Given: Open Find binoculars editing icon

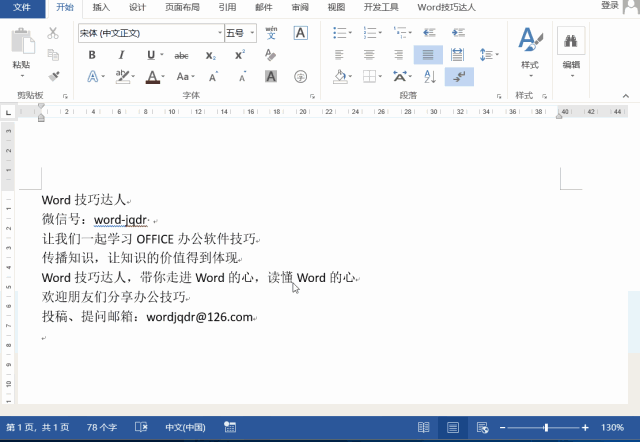Looking at the screenshot, I should pos(571,40).
